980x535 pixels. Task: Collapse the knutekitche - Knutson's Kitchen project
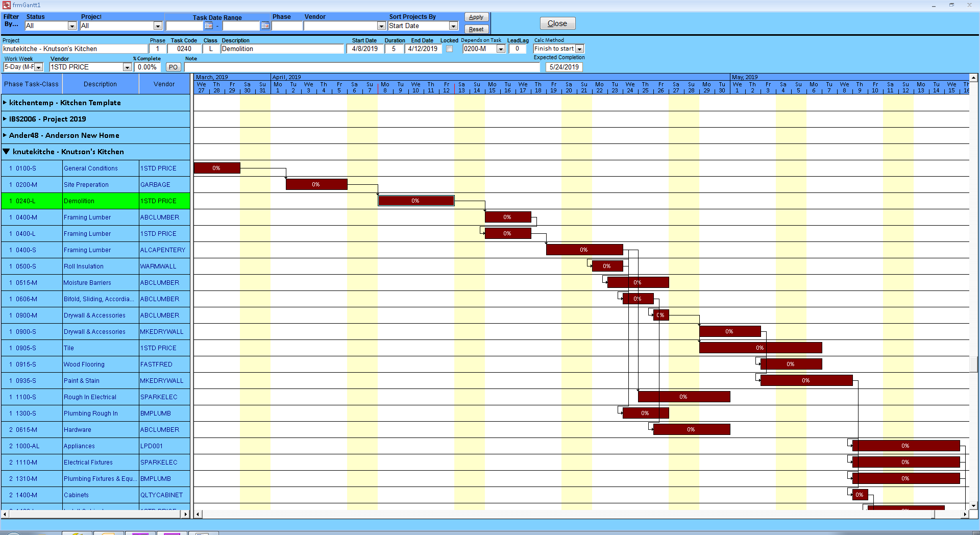pos(6,152)
